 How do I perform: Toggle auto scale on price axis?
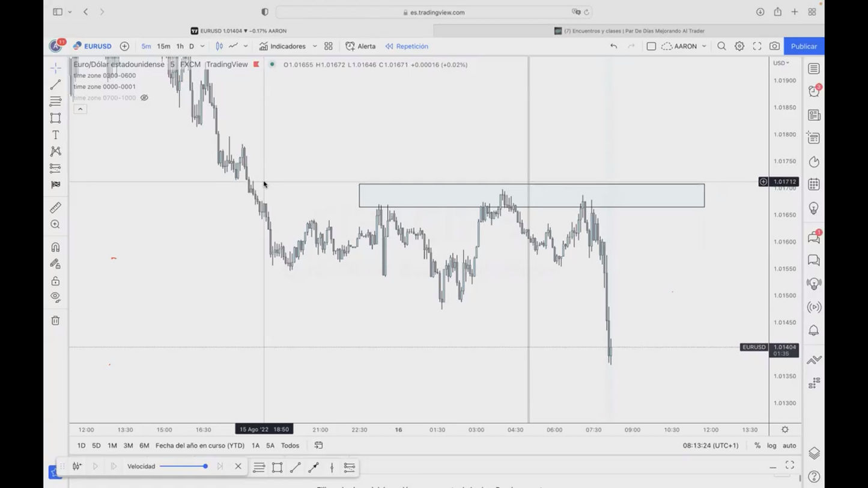(789, 445)
